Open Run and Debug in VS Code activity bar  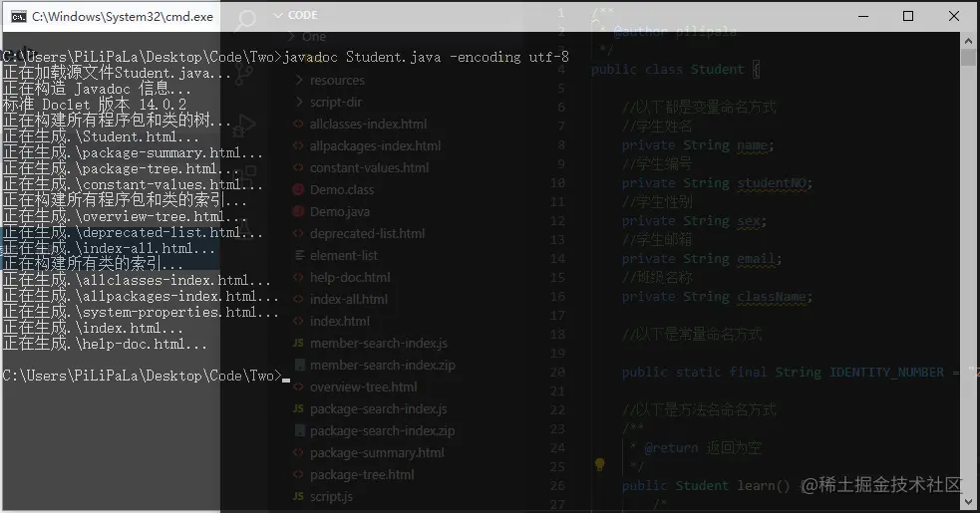pyautogui.click(x=245, y=124)
